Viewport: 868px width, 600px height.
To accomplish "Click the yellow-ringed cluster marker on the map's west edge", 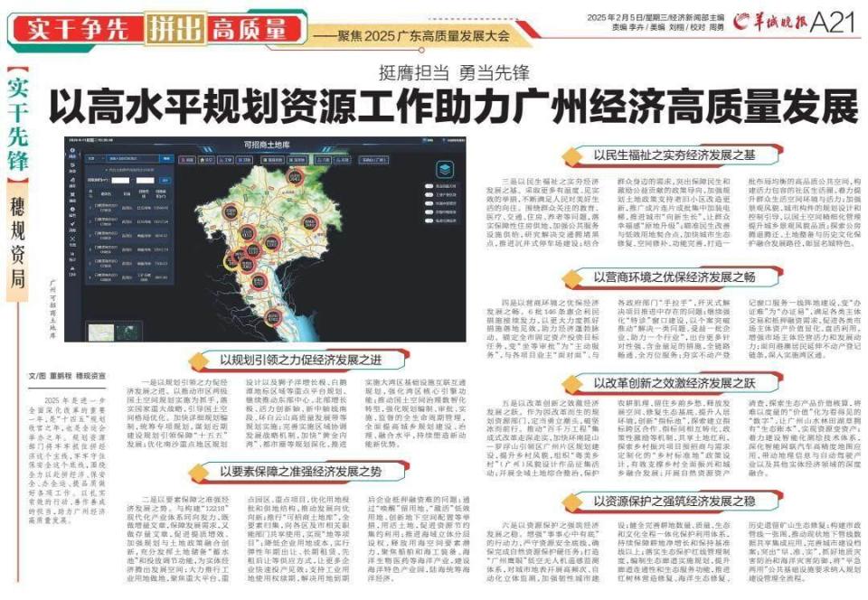I will tap(231, 263).
